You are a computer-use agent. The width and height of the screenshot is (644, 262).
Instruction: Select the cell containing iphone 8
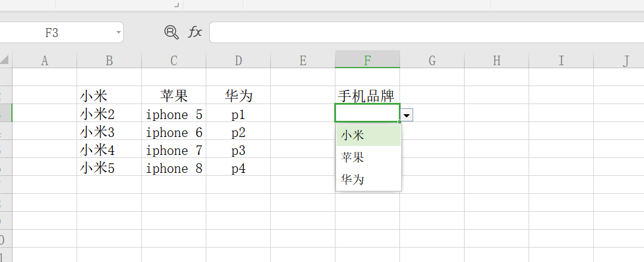174,167
